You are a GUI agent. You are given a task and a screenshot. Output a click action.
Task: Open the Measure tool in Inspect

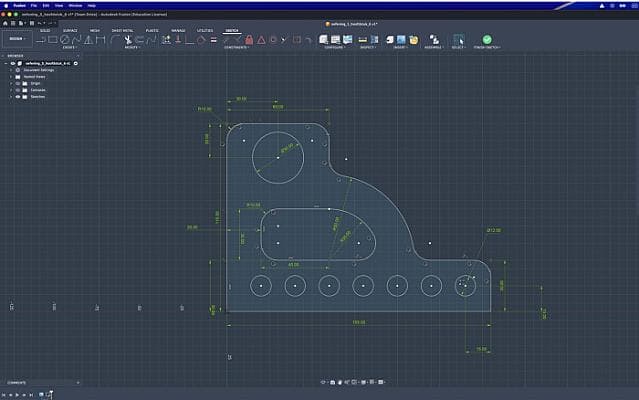click(x=362, y=40)
